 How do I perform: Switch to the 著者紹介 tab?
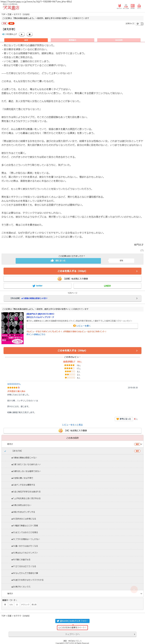click(72, 40)
